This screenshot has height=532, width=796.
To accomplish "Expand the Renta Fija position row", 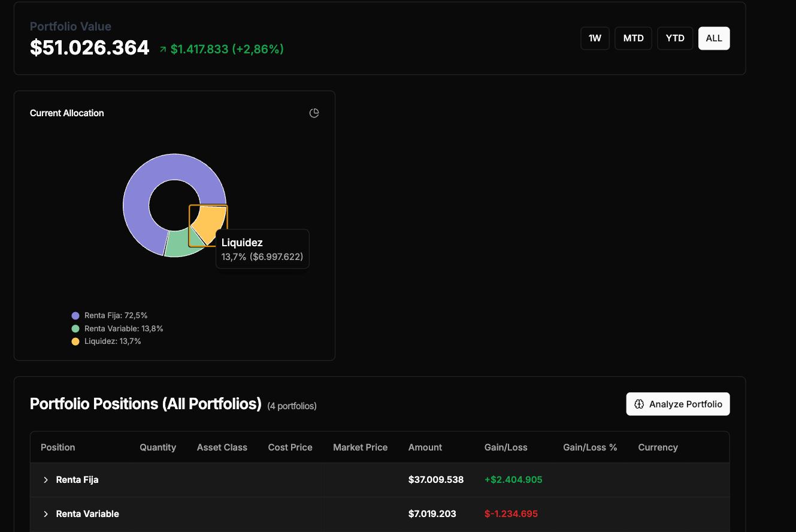I will click(x=46, y=479).
